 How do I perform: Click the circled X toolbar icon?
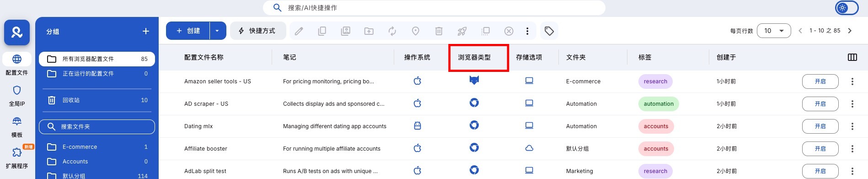click(509, 31)
